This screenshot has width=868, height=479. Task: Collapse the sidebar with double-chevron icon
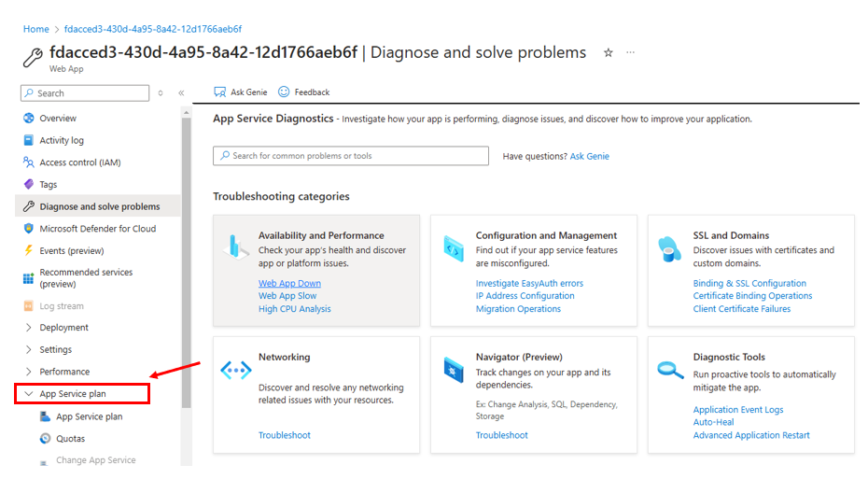(181, 93)
